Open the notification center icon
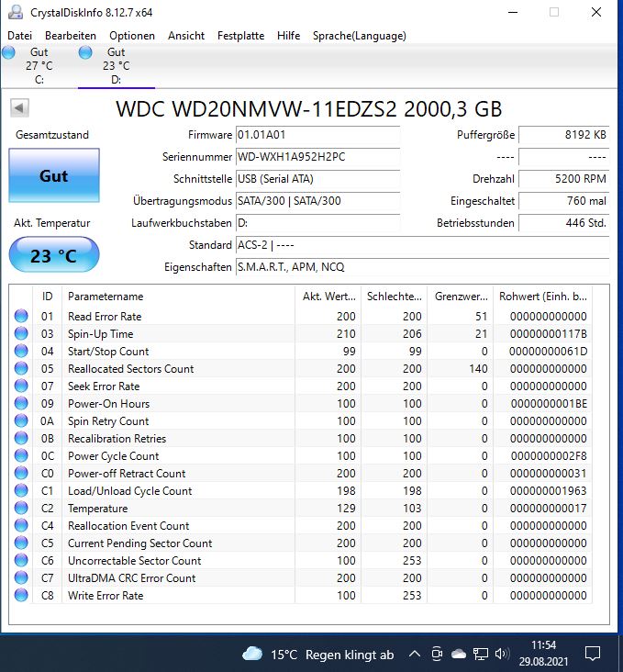 point(593,654)
